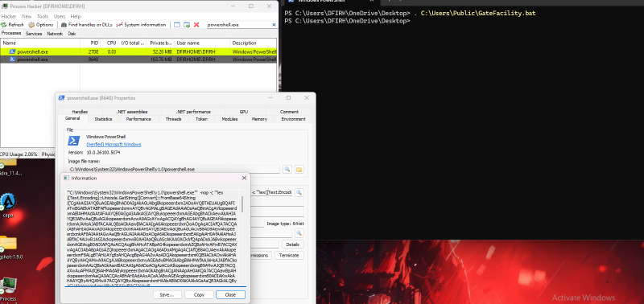Open the Hacker menu
The height and width of the screenshot is (304, 644).
coord(8,16)
